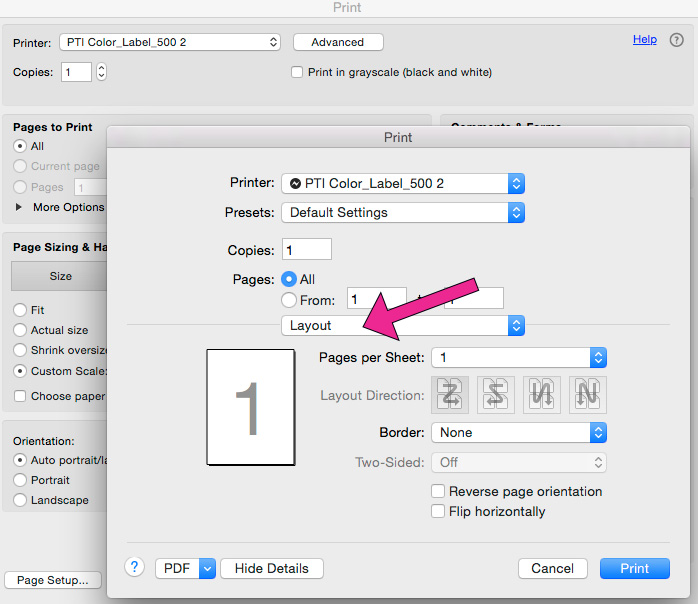The height and width of the screenshot is (604, 698).
Task: Open Printer dropdown in front Print dialog
Action: click(x=403, y=183)
